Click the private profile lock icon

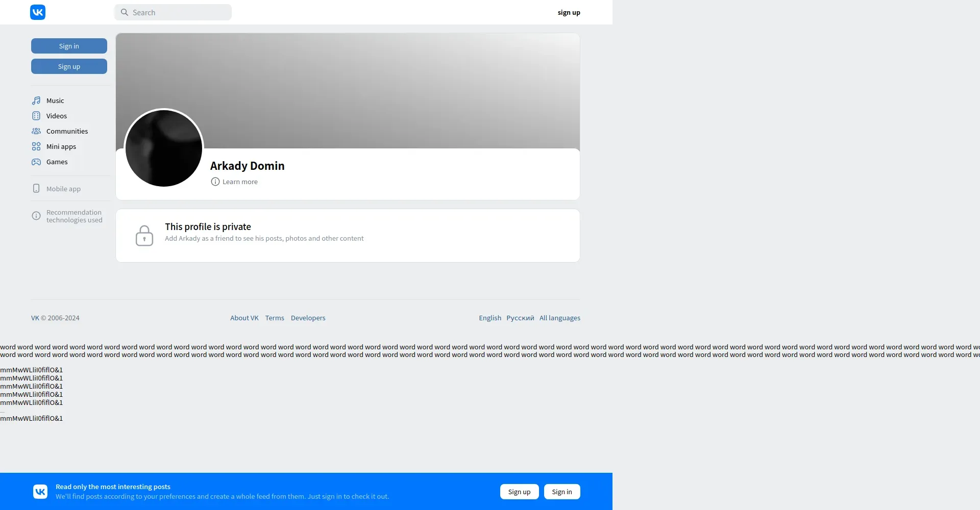(x=144, y=236)
